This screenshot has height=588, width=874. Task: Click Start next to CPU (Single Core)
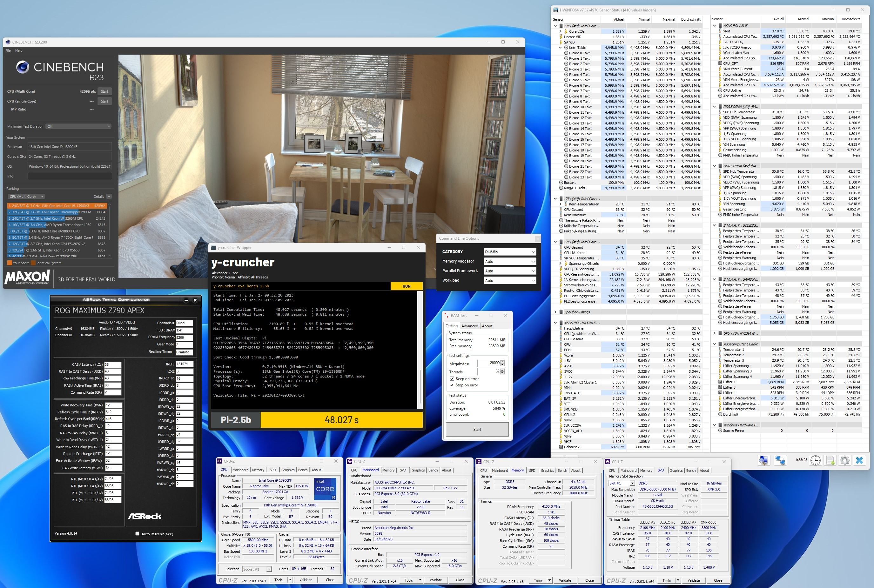click(x=104, y=101)
